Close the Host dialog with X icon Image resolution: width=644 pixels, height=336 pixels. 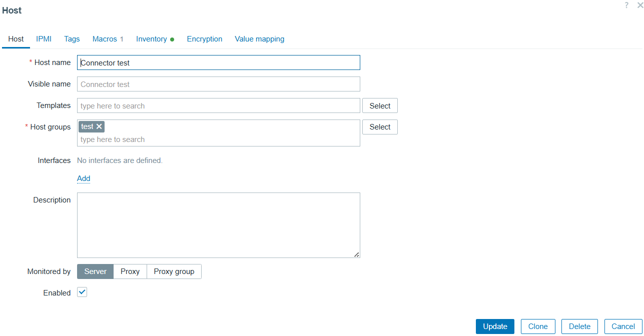point(639,5)
